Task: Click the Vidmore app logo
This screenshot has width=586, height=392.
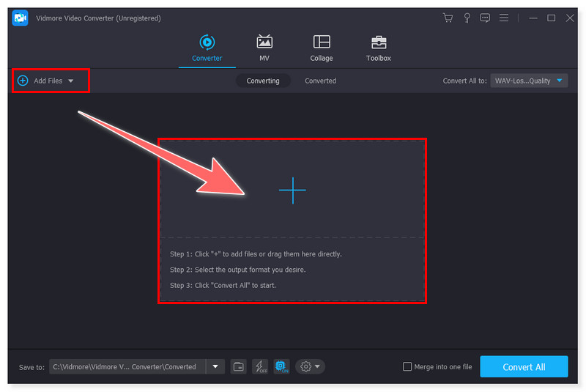Action: (x=20, y=18)
